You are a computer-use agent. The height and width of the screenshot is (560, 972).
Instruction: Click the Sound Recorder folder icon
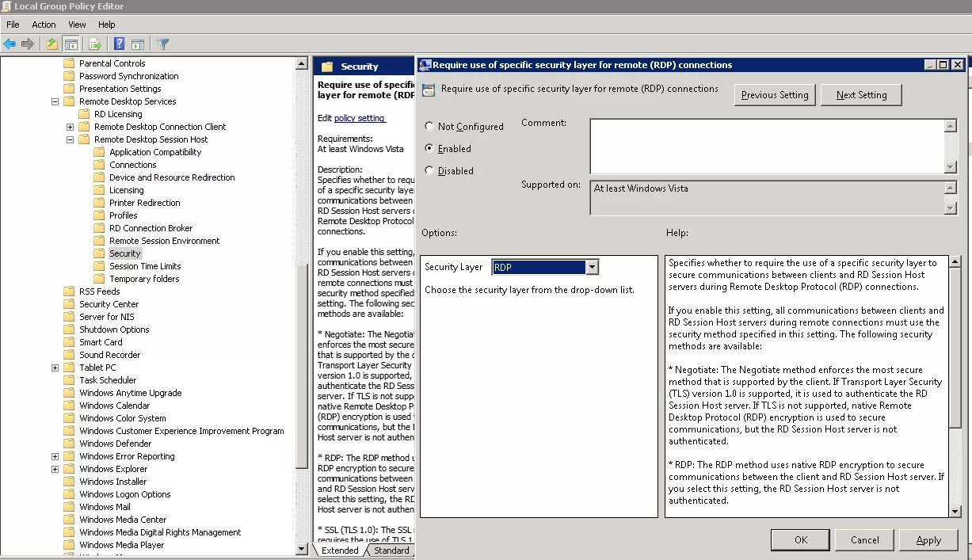coord(69,355)
